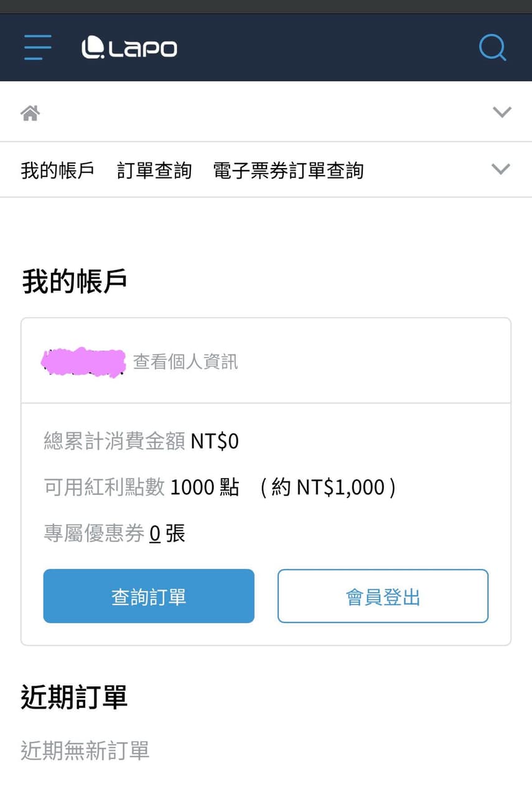Select the 我的帳戶 tab
This screenshot has width=532, height=797.
click(57, 171)
